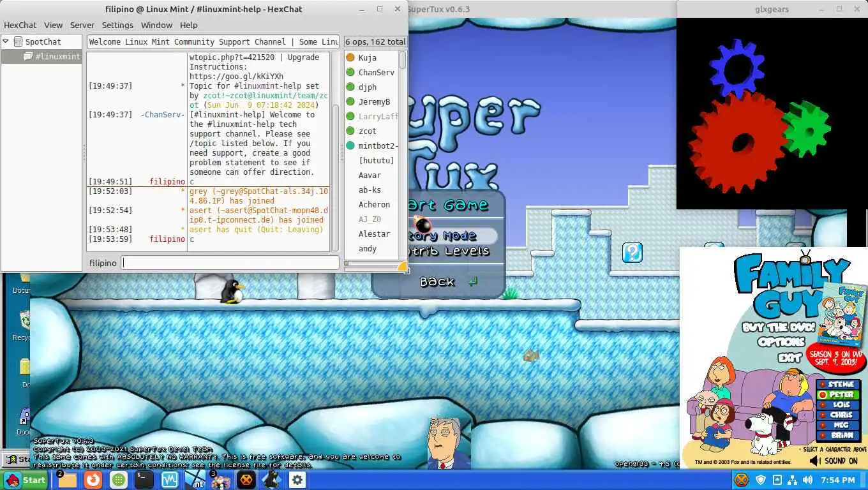Collapse the SpotChat server tree node
This screenshot has height=490, width=868.
[x=6, y=41]
